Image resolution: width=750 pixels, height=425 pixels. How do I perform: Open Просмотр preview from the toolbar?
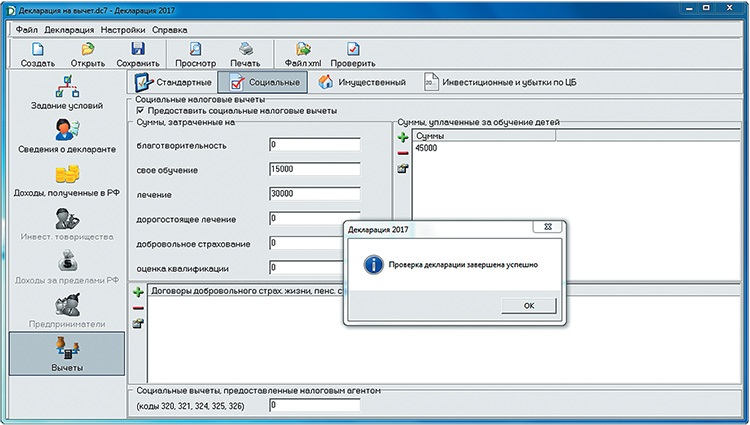pyautogui.click(x=195, y=53)
